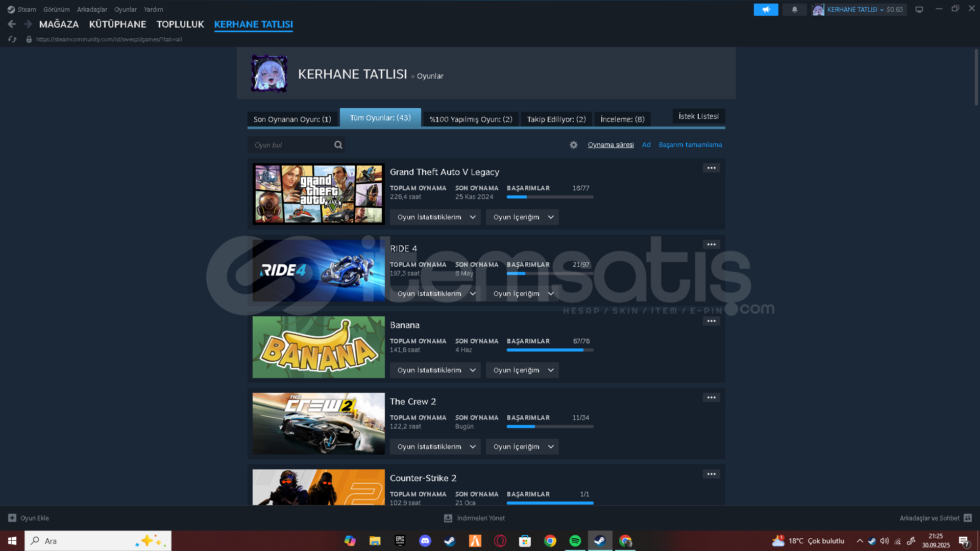Viewport: 980px width, 551px height.
Task: Click the forward navigation arrow
Action: tap(28, 24)
